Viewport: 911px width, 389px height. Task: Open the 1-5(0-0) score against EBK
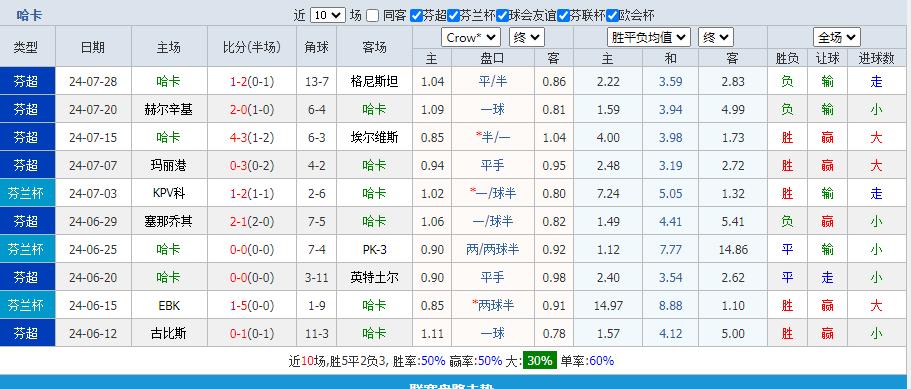252,305
